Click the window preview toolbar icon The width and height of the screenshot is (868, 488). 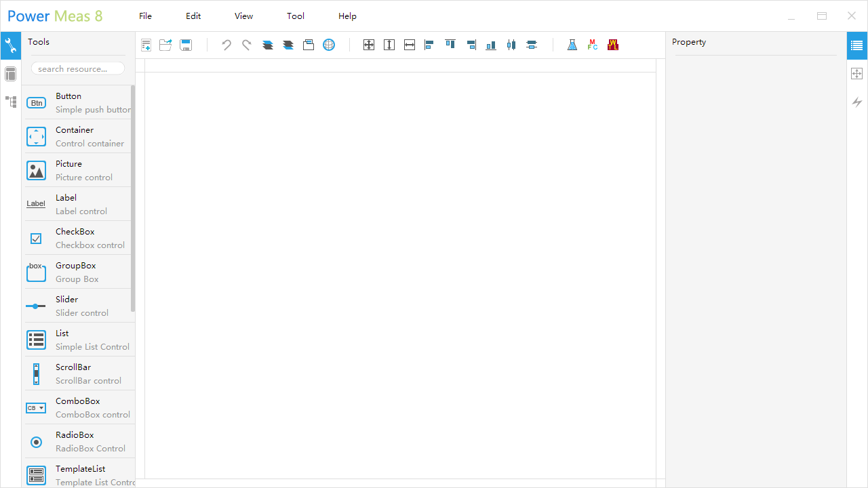309,45
